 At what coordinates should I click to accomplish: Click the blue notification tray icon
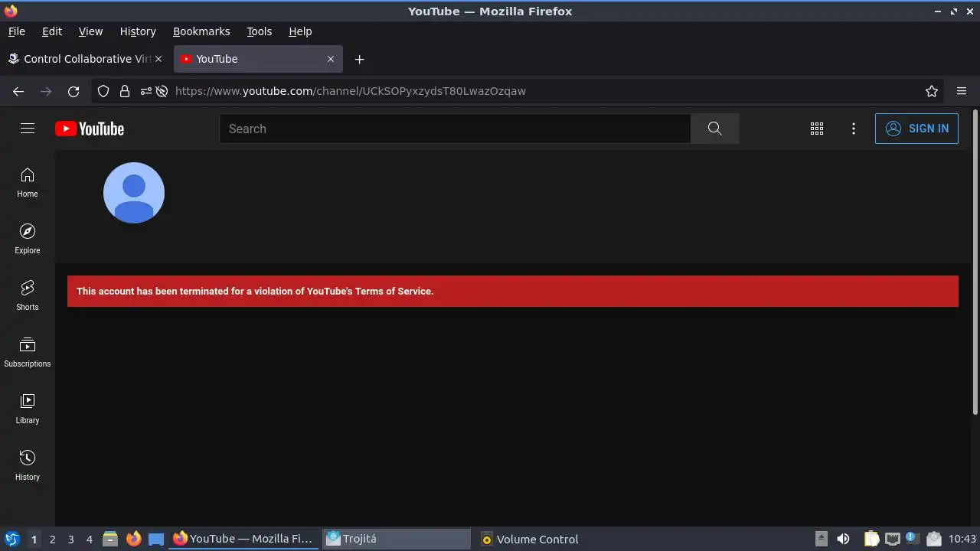click(x=912, y=538)
